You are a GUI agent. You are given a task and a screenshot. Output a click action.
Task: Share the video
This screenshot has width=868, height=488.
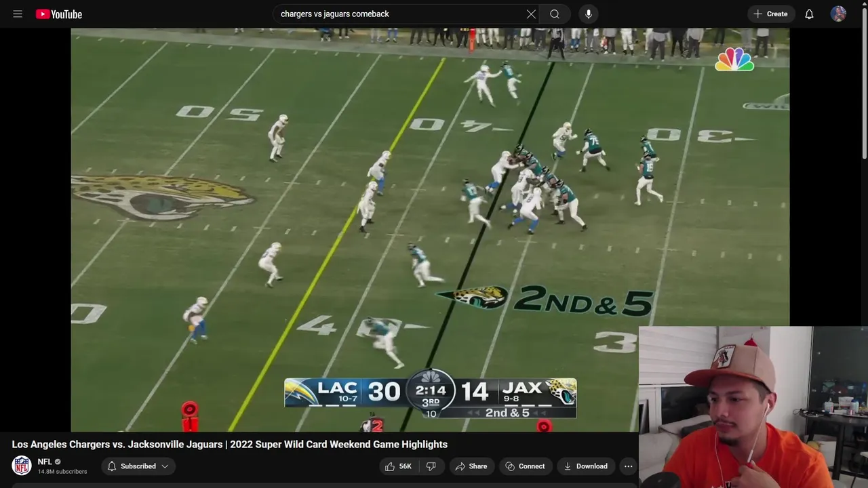click(472, 466)
